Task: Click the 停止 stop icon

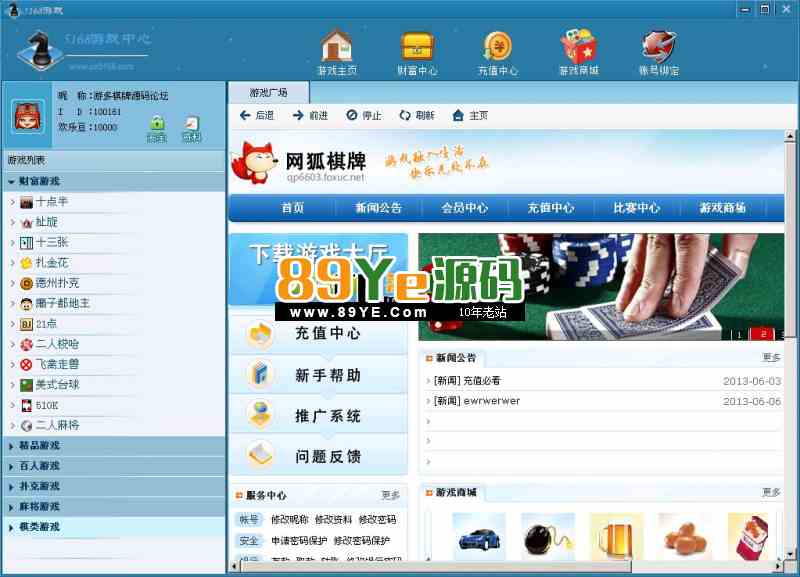Action: click(x=352, y=115)
